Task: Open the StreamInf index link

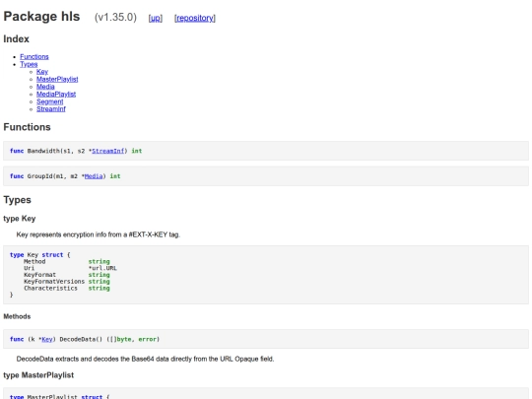Action: click(x=51, y=109)
